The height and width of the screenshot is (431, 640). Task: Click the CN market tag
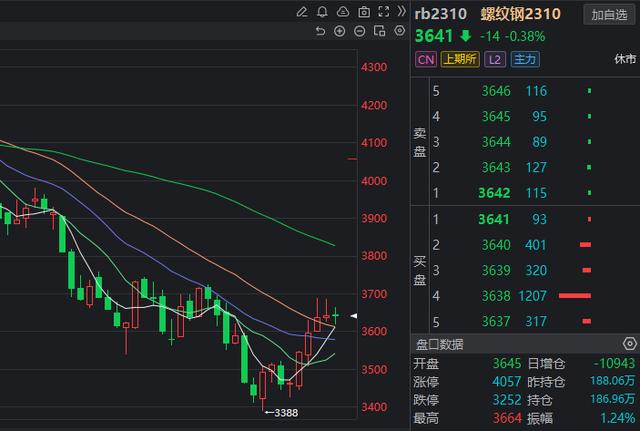point(425,60)
